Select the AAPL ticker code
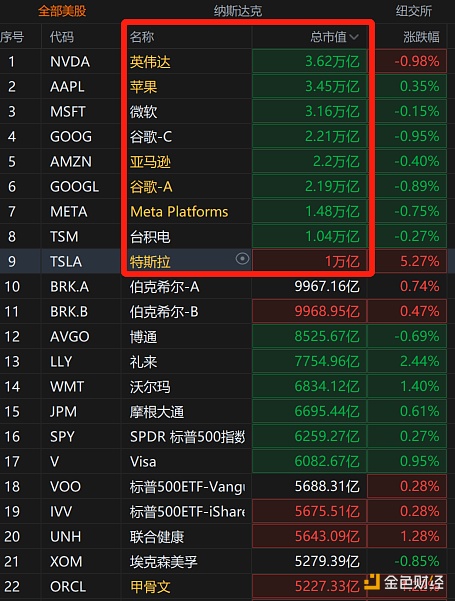 (x=67, y=87)
